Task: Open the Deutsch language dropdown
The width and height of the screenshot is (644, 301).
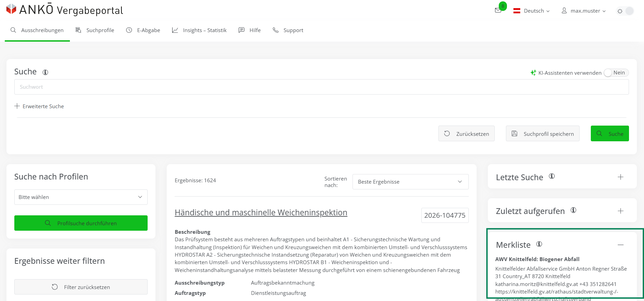Action: click(x=531, y=11)
